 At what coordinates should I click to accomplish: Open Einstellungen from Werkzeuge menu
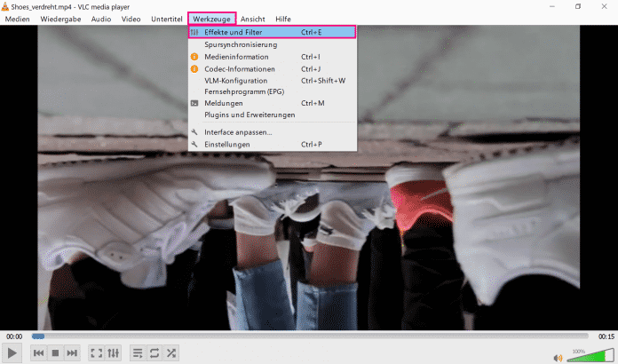227,144
